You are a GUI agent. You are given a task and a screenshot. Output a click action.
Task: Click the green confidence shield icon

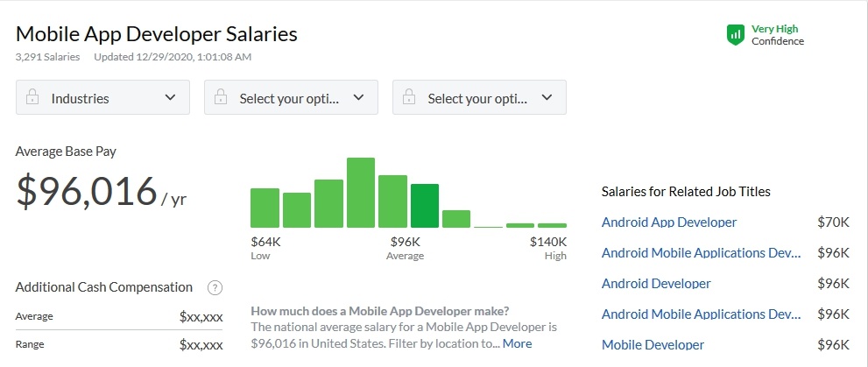tap(735, 35)
